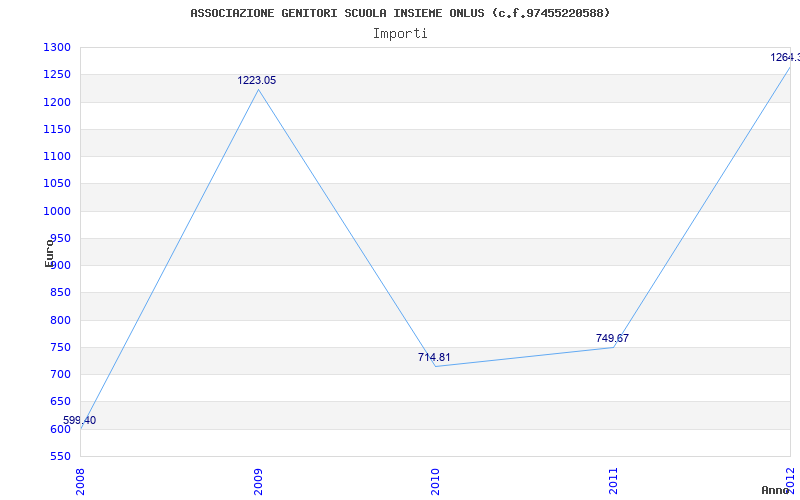
Task: Click the 2009 x-axis label
Action: [x=258, y=481]
